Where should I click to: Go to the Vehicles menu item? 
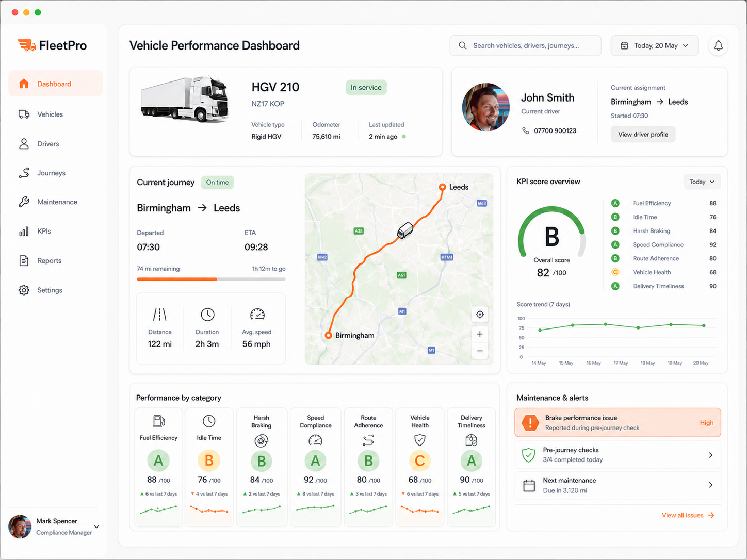pyautogui.click(x=56, y=114)
